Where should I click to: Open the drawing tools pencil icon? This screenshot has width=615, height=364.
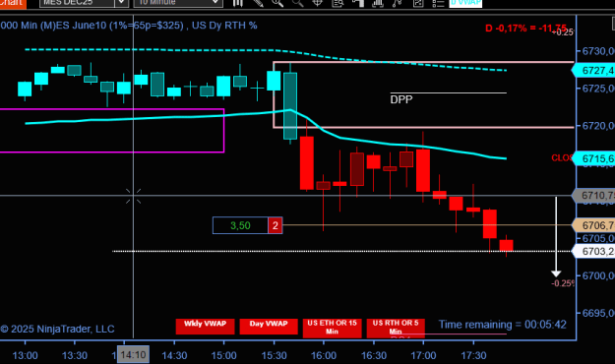point(258,3)
